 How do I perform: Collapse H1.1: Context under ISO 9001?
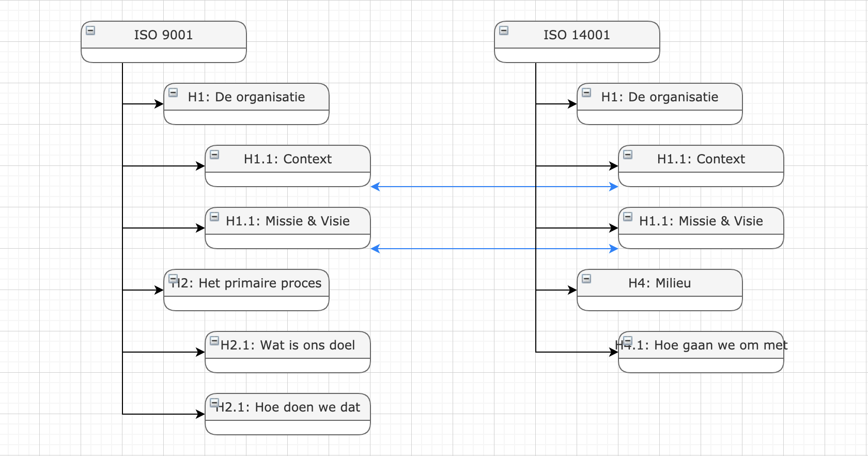[214, 155]
